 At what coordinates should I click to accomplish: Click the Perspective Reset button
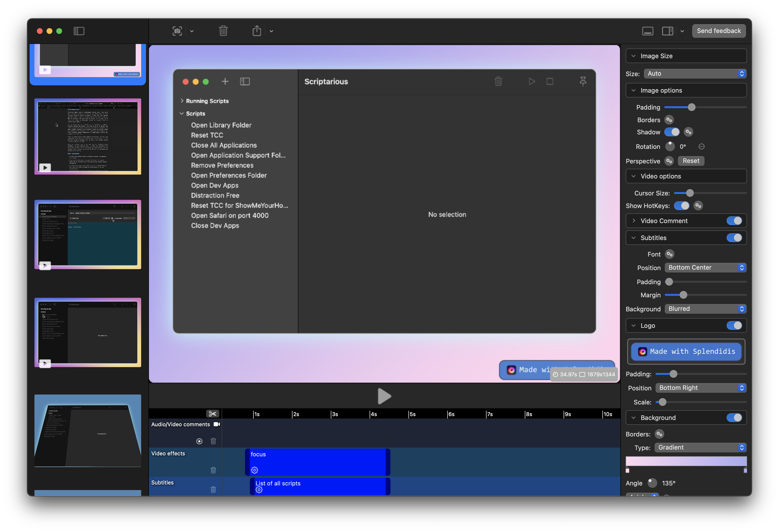(x=691, y=161)
